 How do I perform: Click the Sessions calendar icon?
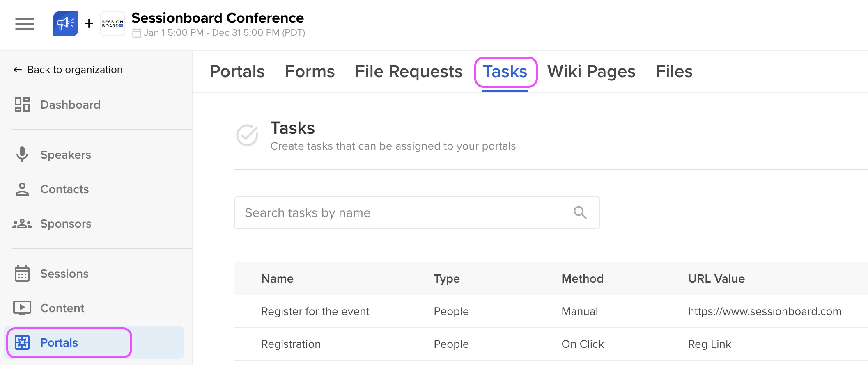pos(22,274)
